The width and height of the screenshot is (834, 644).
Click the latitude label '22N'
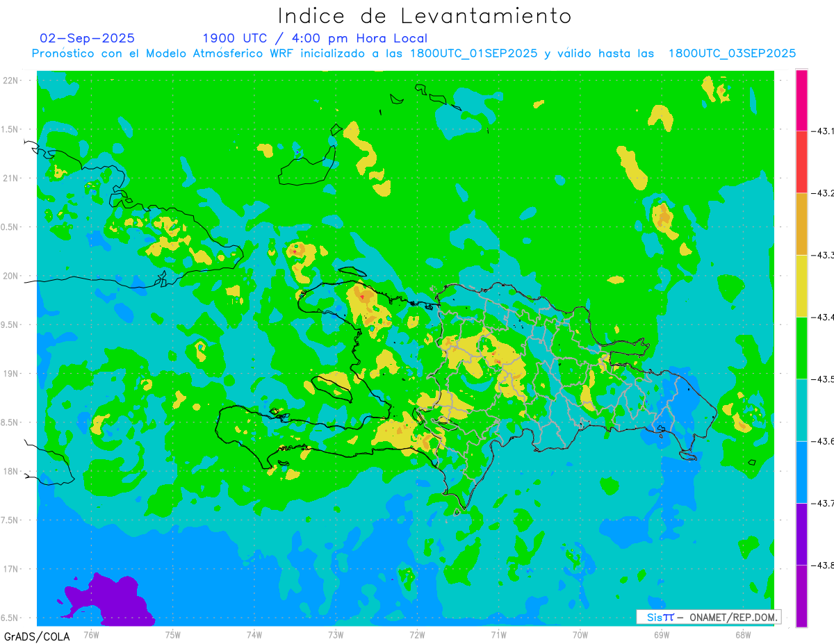pos(10,81)
